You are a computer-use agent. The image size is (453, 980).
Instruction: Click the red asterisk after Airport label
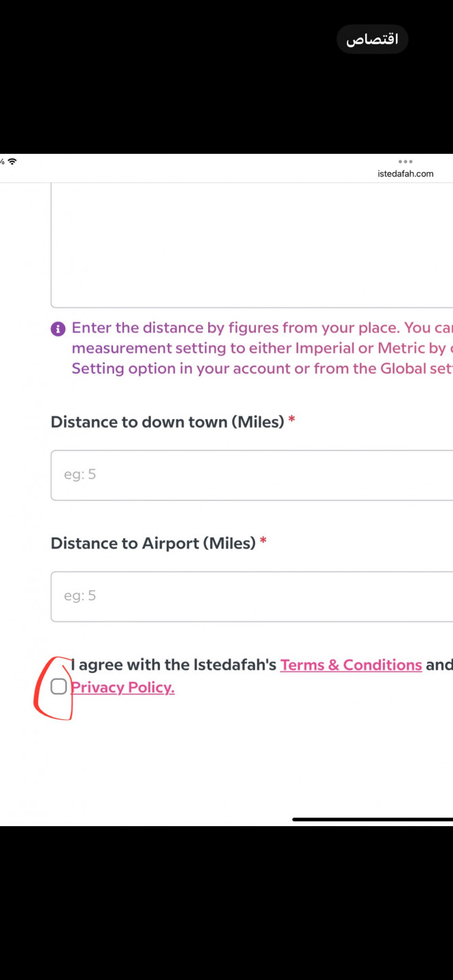click(x=263, y=542)
